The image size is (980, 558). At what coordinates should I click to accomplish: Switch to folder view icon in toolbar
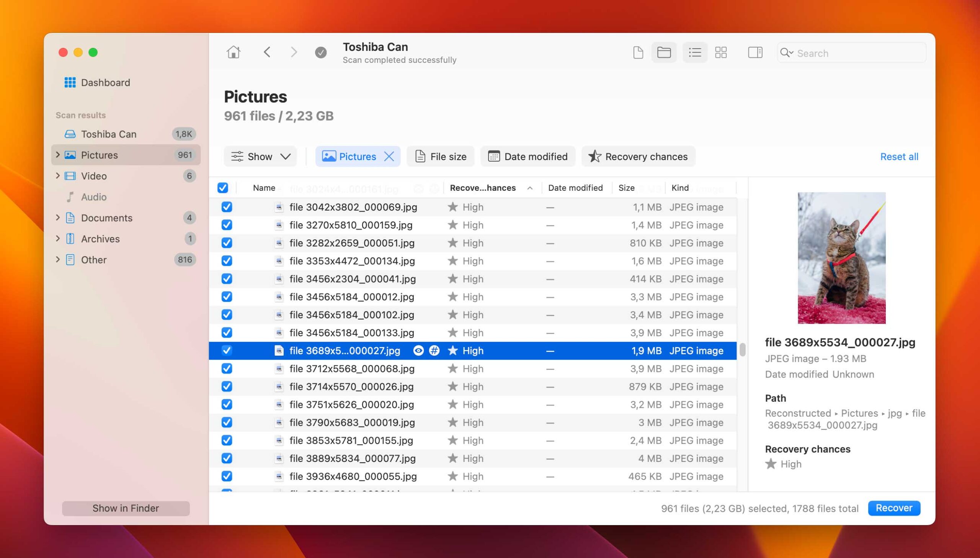pos(664,52)
